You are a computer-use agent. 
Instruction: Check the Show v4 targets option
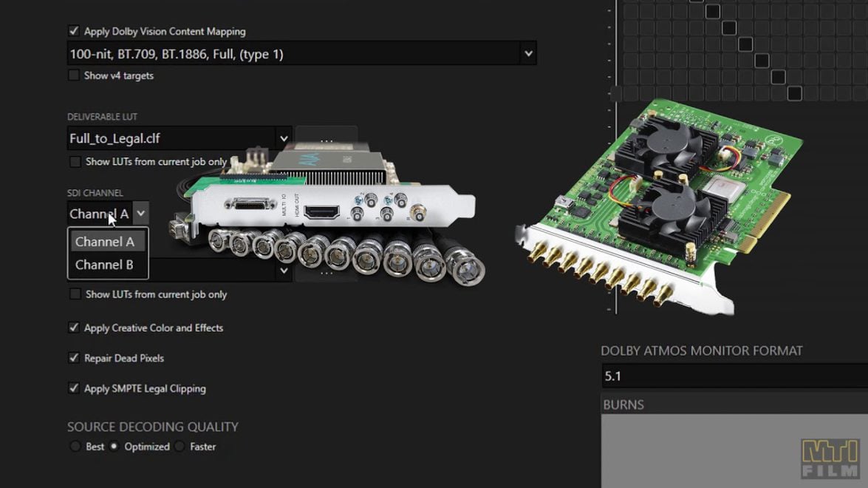click(74, 75)
